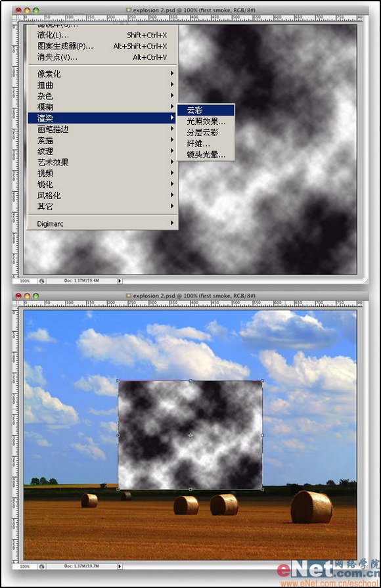Open the 杂色 filter group

pos(102,96)
